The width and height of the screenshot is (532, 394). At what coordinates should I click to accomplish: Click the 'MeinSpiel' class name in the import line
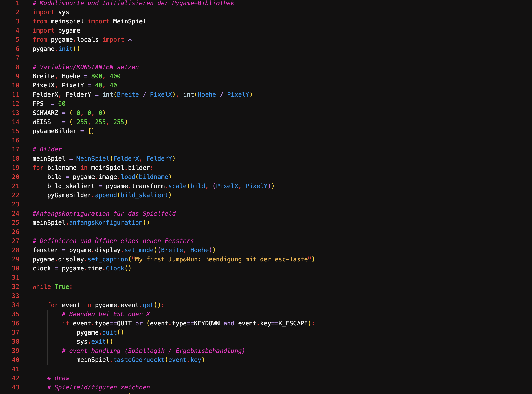point(130,21)
